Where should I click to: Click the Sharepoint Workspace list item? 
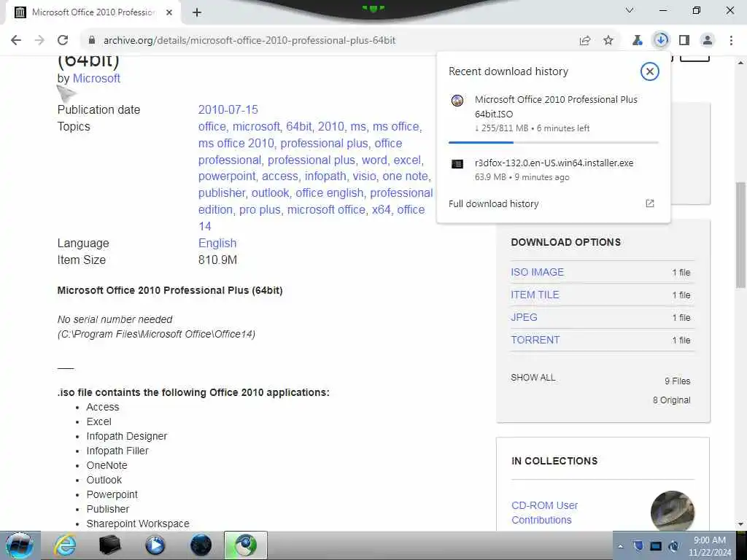(x=138, y=524)
